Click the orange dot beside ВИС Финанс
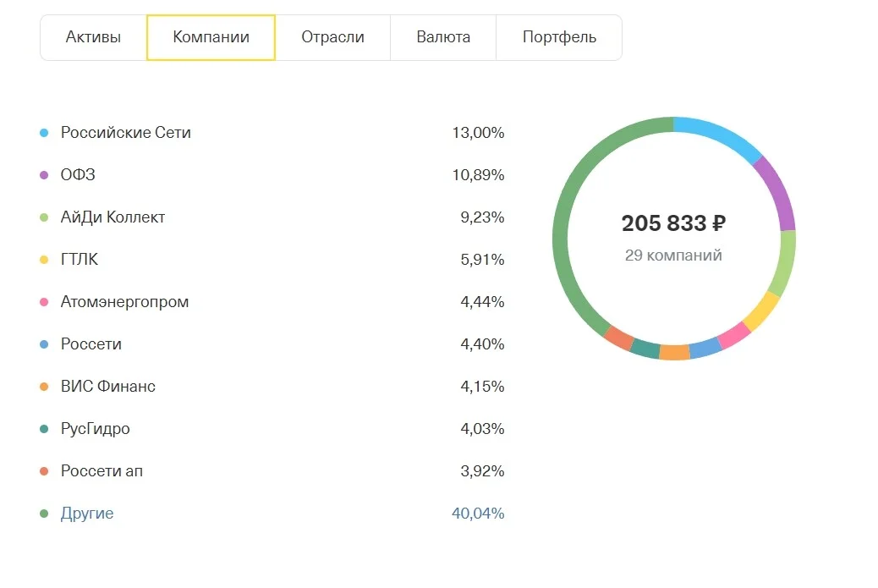This screenshot has height=588, width=878. click(x=44, y=387)
